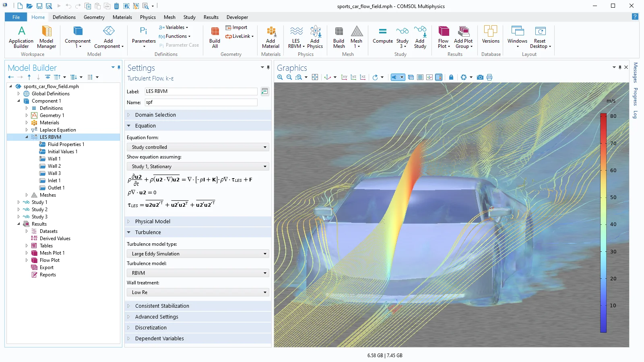The image size is (644, 362).
Task: Open the Application Builder
Action: point(21,37)
